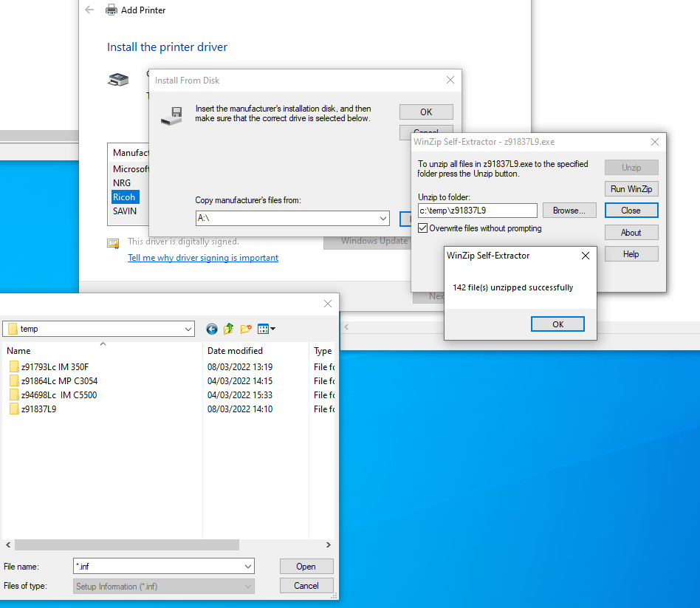Click the Create New Folder icon
Screen dimensions: 700x608
point(246,329)
